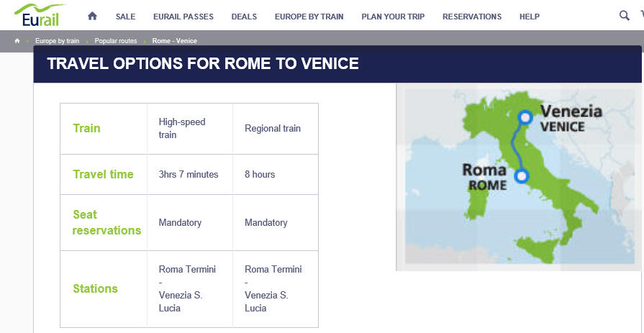Screen dimensions: 644x333
Task: Click the small home icon in breadcrumb
Action: click(17, 41)
